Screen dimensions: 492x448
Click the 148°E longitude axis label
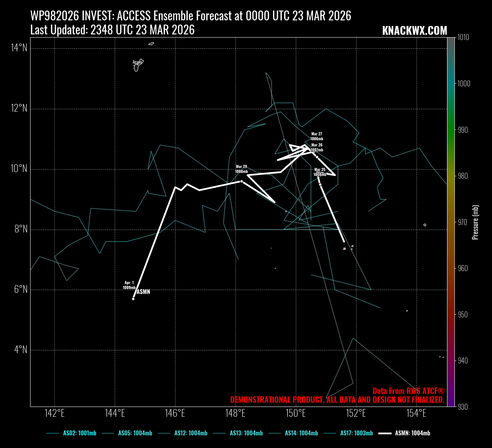tap(235, 413)
